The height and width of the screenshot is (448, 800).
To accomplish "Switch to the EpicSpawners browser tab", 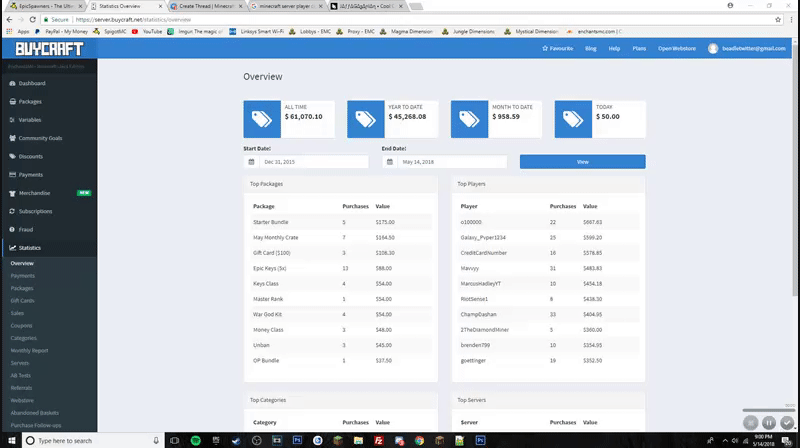I will pos(45,6).
